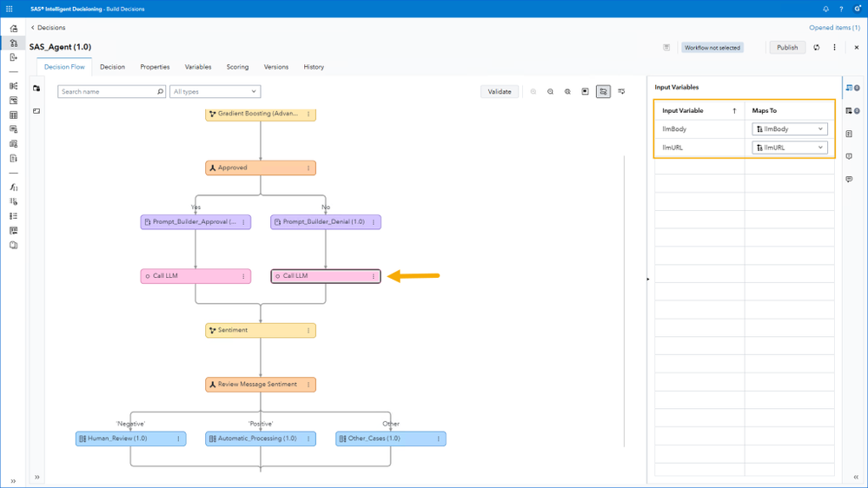Collapse the right properties panel
Image resolution: width=868 pixels, height=488 pixels.
[856, 477]
